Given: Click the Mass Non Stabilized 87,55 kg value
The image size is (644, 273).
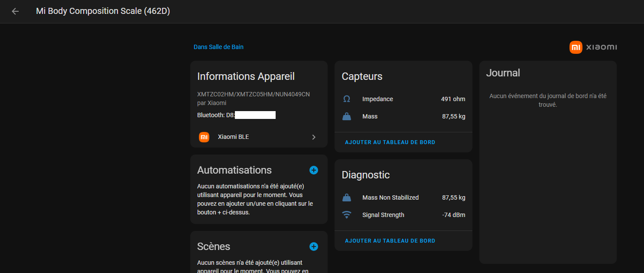Looking at the screenshot, I should click(x=454, y=197).
